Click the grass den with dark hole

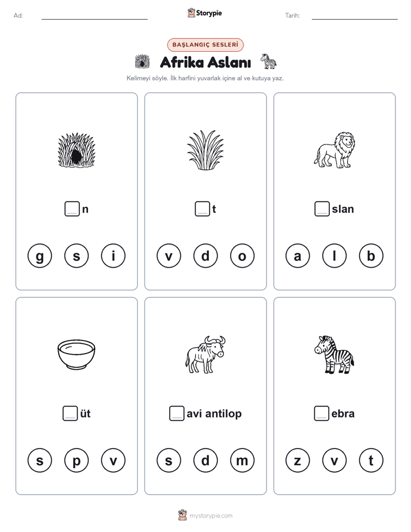pyautogui.click(x=77, y=150)
